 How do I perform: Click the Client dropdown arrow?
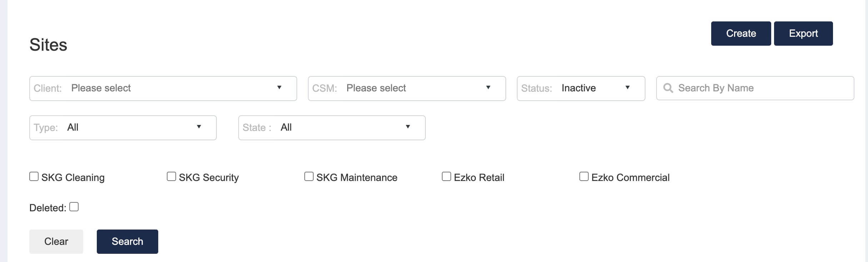(x=279, y=87)
